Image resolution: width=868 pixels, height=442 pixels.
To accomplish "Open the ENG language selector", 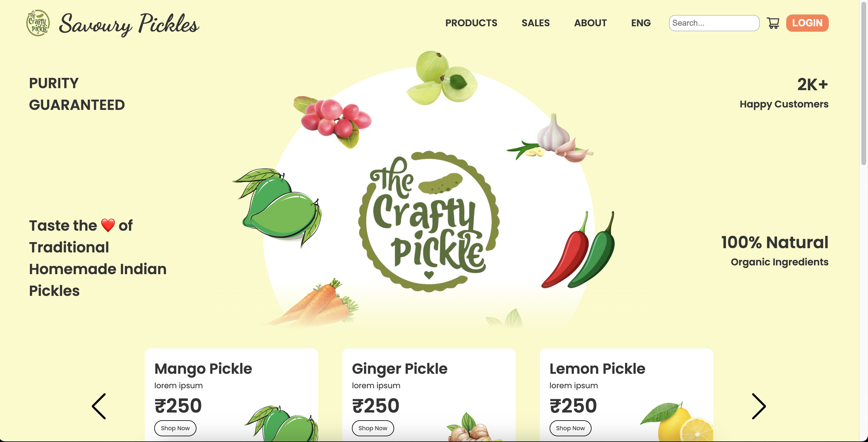I will (640, 23).
